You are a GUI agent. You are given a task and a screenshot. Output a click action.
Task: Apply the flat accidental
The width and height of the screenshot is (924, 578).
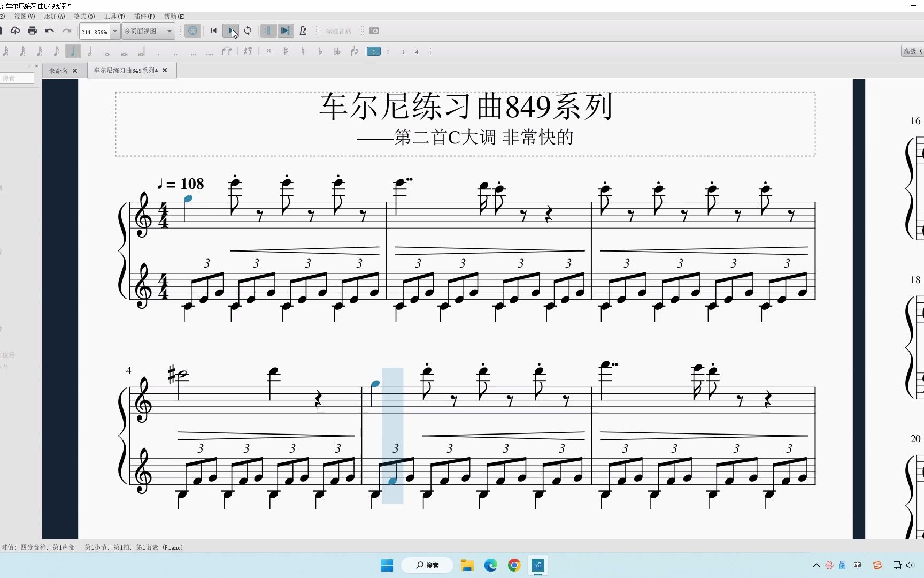[320, 51]
